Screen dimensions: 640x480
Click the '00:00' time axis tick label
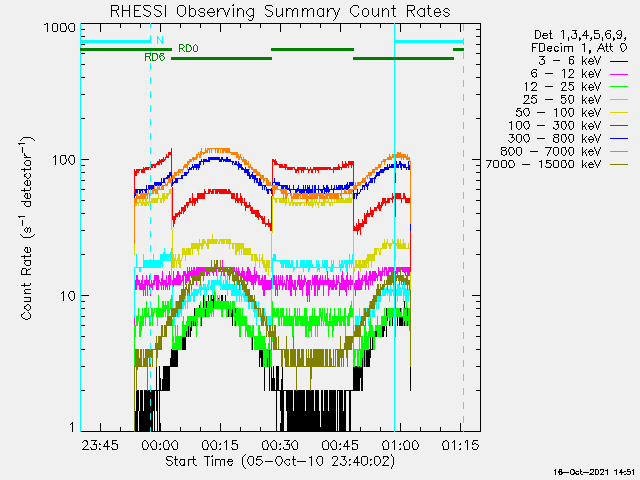click(160, 445)
